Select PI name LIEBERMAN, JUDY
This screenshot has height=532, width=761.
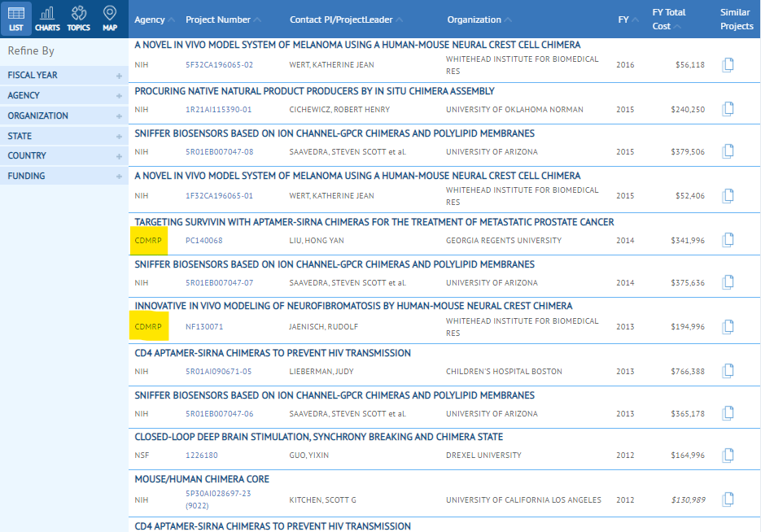321,372
